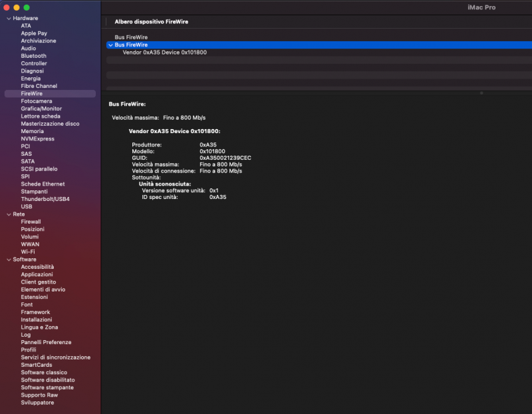532x414 pixels.
Task: Select Profili under Software
Action: (29, 350)
